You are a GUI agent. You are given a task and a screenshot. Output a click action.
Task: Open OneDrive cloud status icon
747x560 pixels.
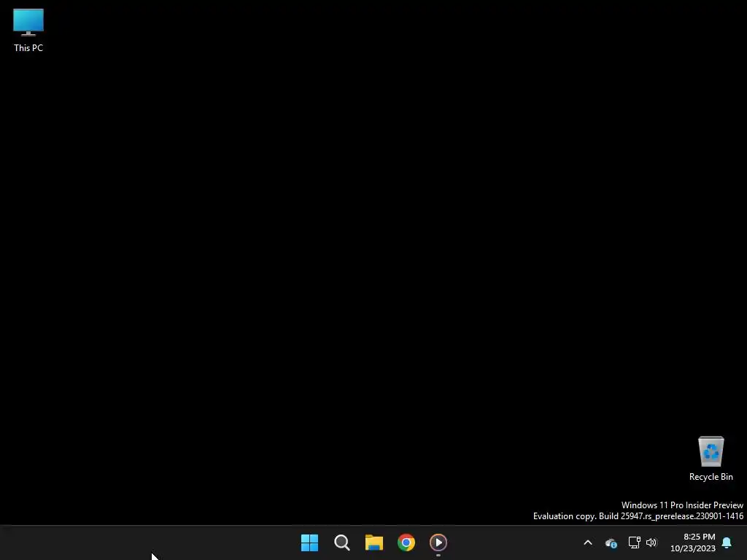pyautogui.click(x=611, y=542)
